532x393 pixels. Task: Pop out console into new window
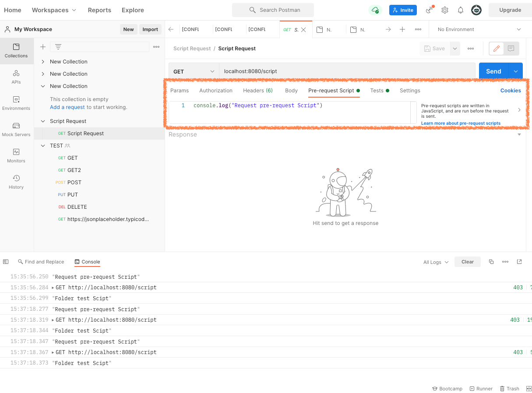point(519,262)
